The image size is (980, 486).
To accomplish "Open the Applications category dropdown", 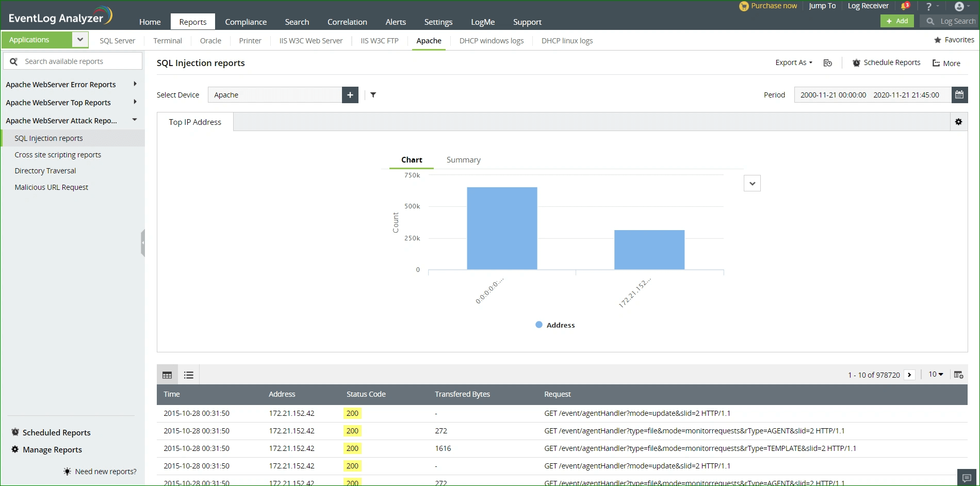I will [x=80, y=40].
